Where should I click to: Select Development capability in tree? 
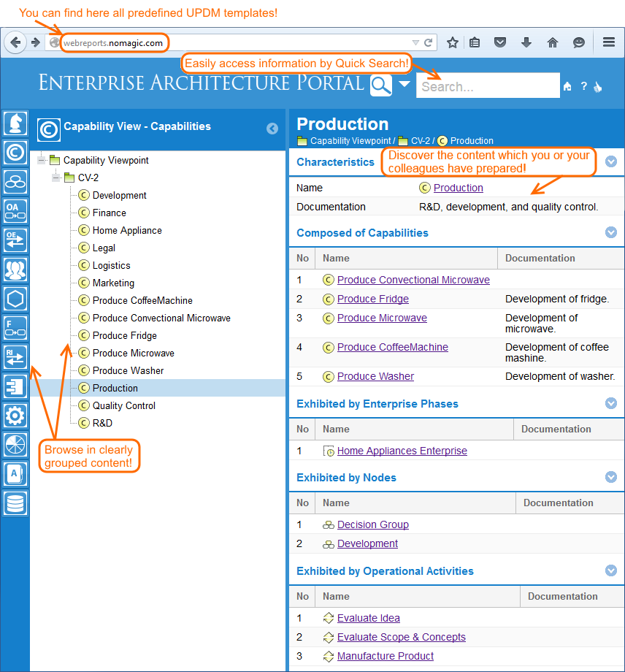(119, 196)
